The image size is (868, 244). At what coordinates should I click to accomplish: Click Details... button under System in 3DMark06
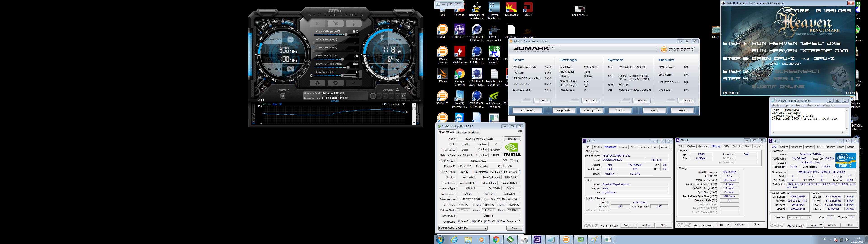tap(642, 101)
